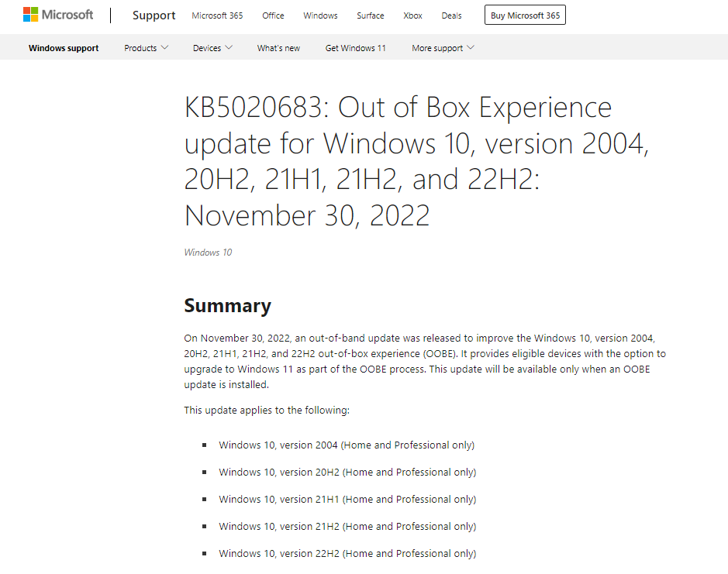Go to Microsoft 365 in top navigation
Viewport: 728px width, 574px height.
[x=217, y=15]
